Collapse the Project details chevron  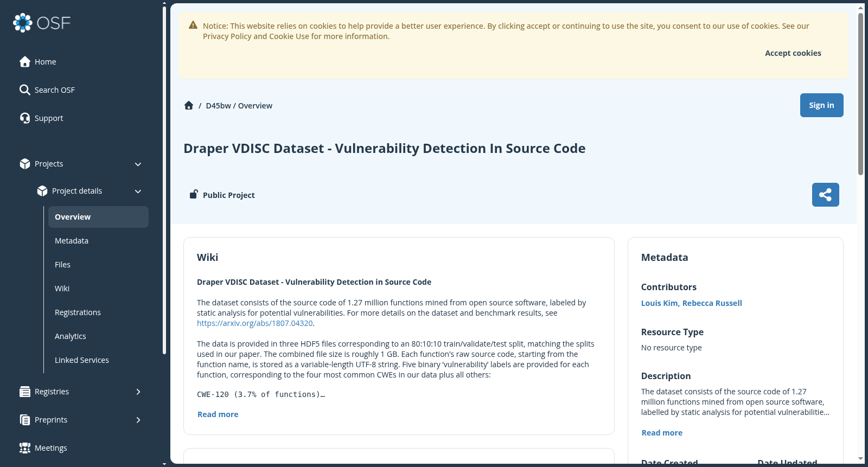(138, 191)
